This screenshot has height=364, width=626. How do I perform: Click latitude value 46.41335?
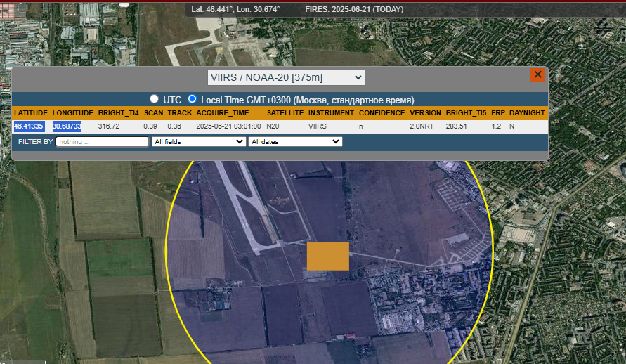coord(28,126)
